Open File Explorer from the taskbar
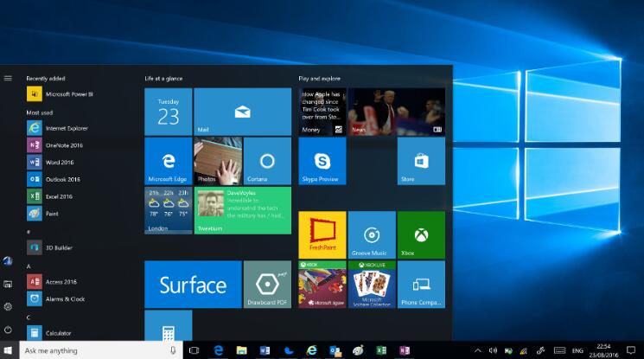 tap(241, 350)
